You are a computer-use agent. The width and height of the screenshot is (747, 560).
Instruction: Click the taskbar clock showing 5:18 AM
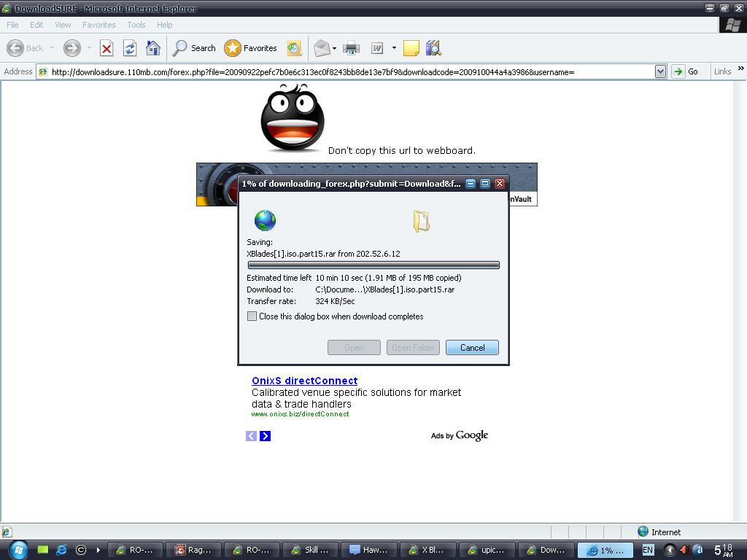tap(724, 550)
